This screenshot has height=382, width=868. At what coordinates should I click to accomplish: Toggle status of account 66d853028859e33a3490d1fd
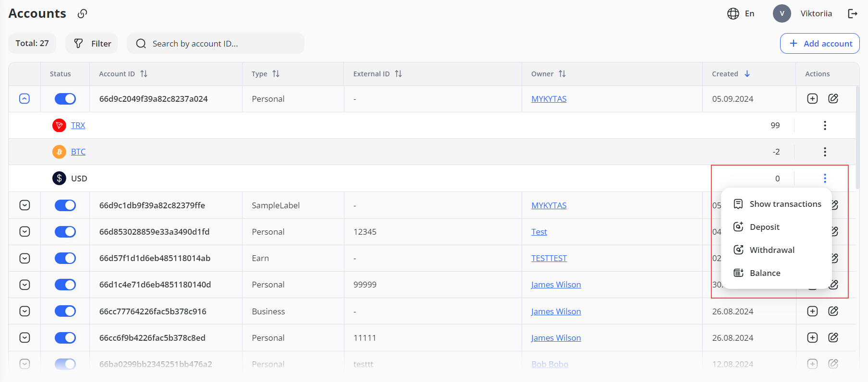point(65,232)
